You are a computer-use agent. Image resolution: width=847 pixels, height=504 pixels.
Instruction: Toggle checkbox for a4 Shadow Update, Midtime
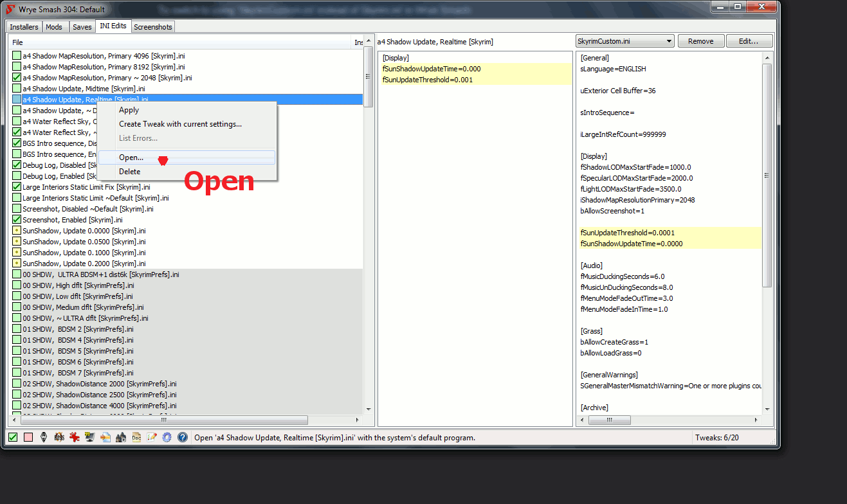[x=17, y=89]
